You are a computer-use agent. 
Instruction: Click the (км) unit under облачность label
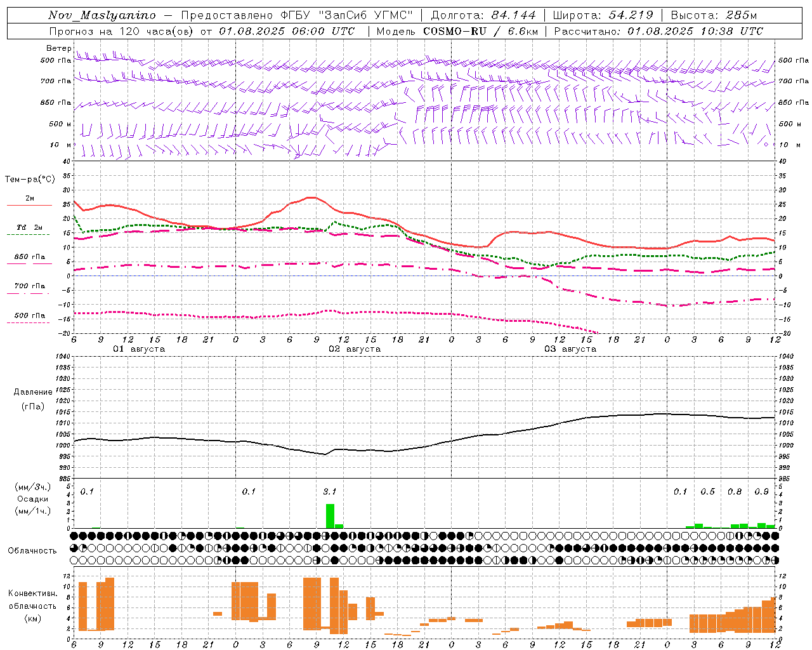pyautogui.click(x=32, y=618)
